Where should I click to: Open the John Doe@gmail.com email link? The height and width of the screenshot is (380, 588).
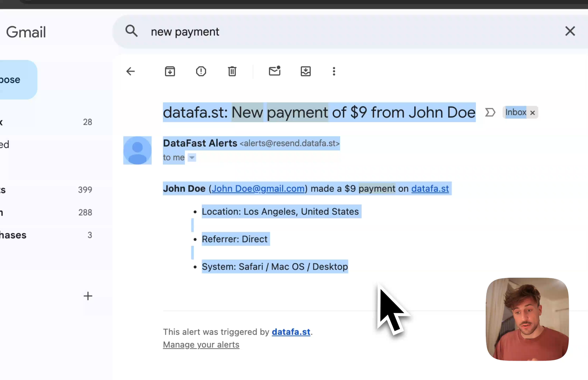pos(258,189)
